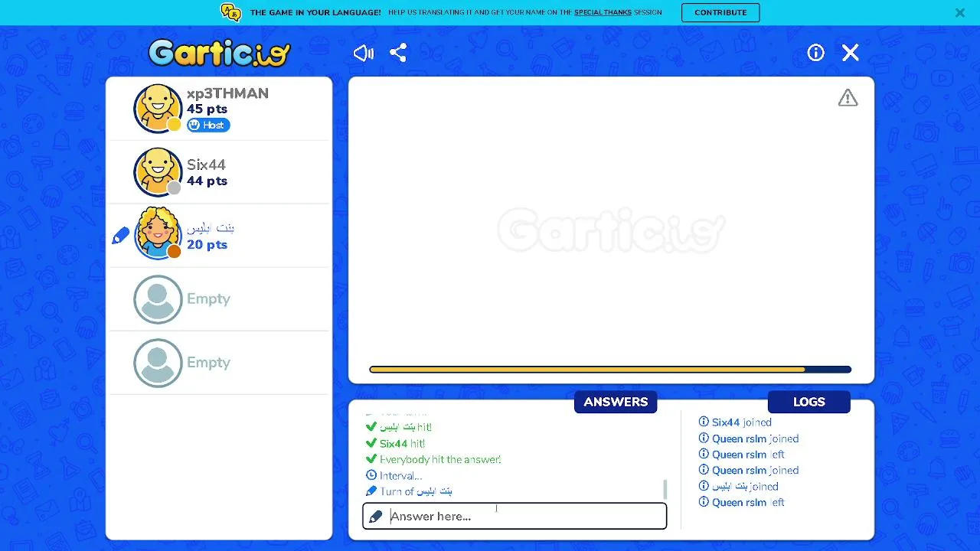The width and height of the screenshot is (980, 551).
Task: Click the info icon beside "بنت ابليس joined"
Action: [x=704, y=486]
